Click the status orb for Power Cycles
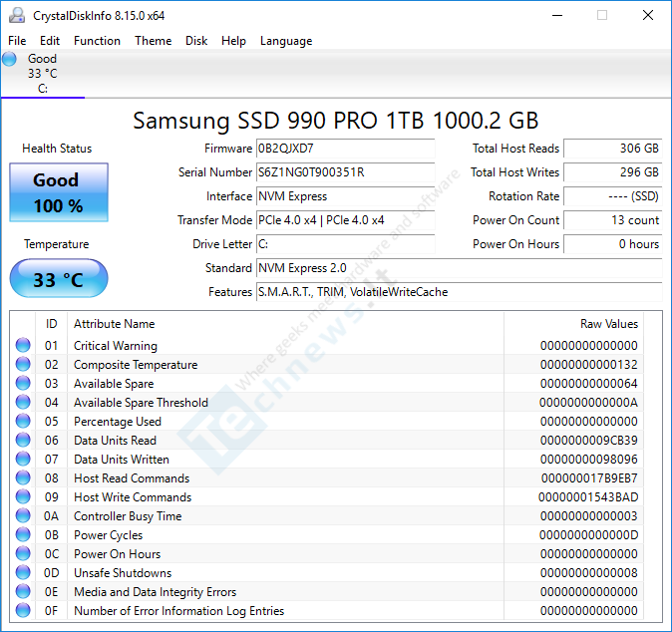 click(23, 534)
